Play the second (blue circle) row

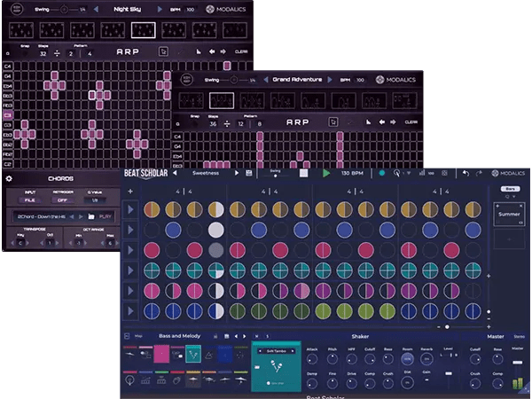pyautogui.click(x=130, y=230)
